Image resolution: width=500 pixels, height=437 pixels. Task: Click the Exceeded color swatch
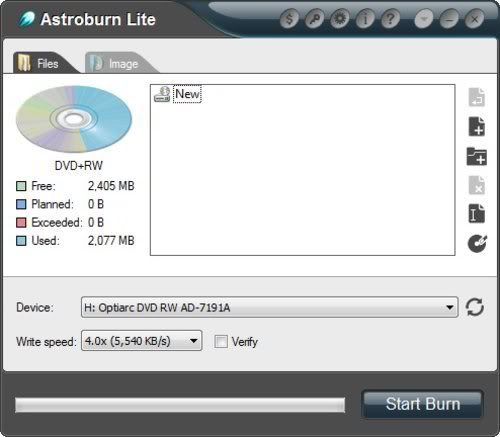tap(21, 222)
